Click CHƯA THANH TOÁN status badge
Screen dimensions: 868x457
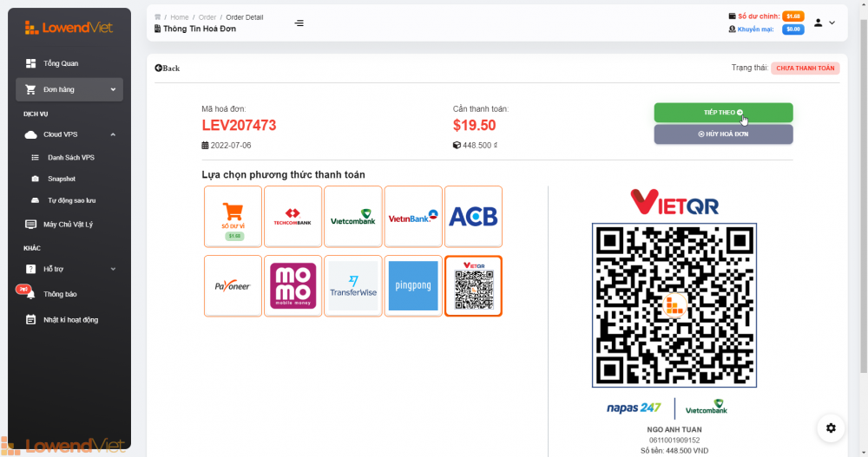[x=805, y=68]
